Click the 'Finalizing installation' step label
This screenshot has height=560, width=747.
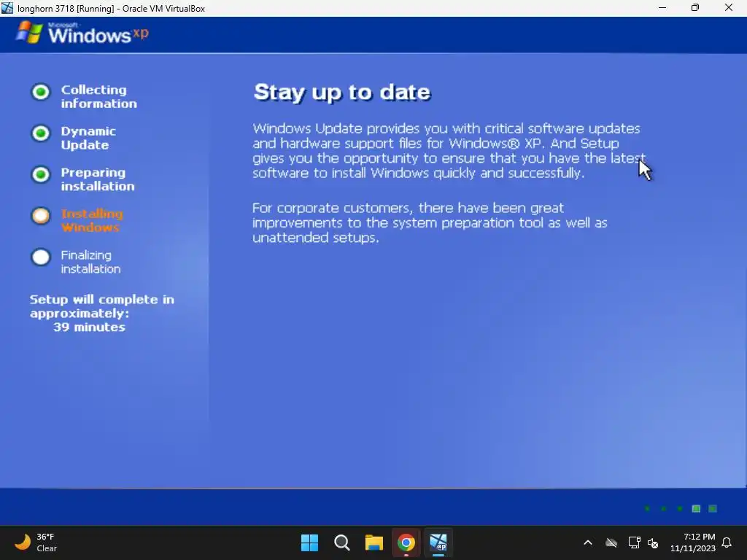pyautogui.click(x=90, y=262)
